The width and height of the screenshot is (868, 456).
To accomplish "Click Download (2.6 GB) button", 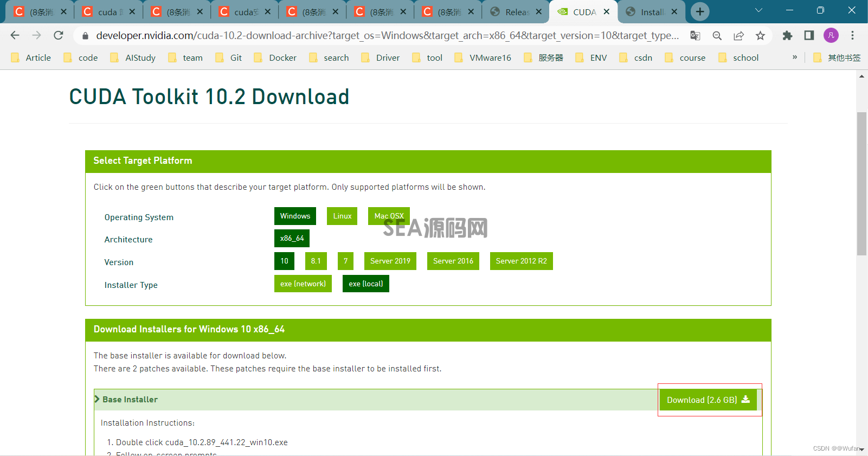I will (708, 400).
